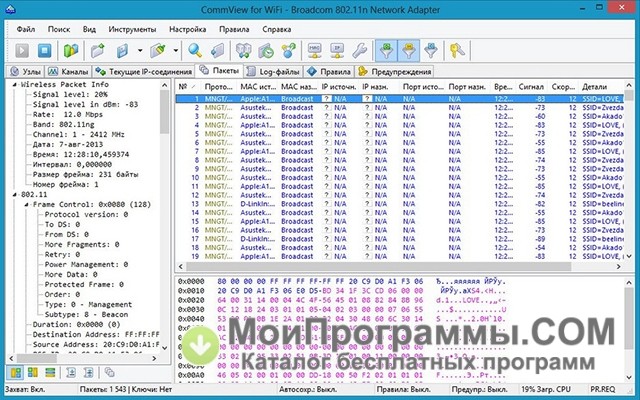
Task: Open the Справка menu
Action: point(276,29)
